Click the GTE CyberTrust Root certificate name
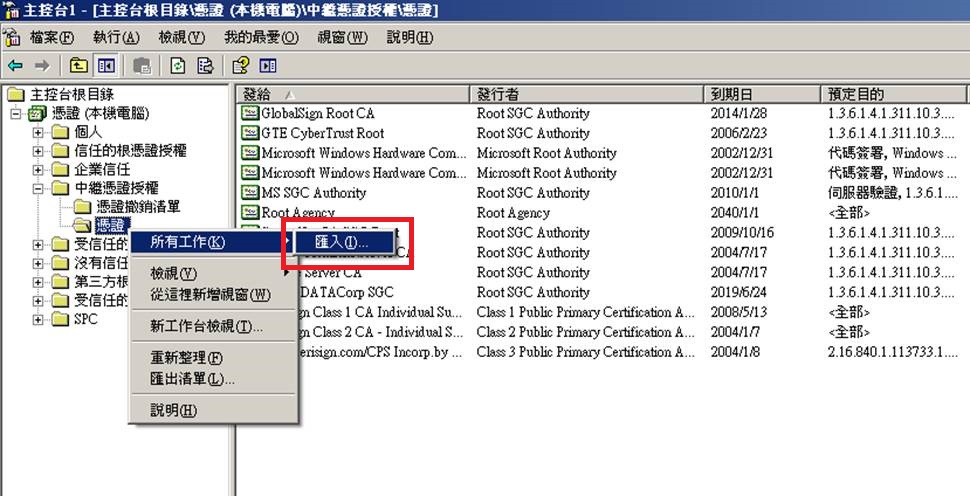 322,133
